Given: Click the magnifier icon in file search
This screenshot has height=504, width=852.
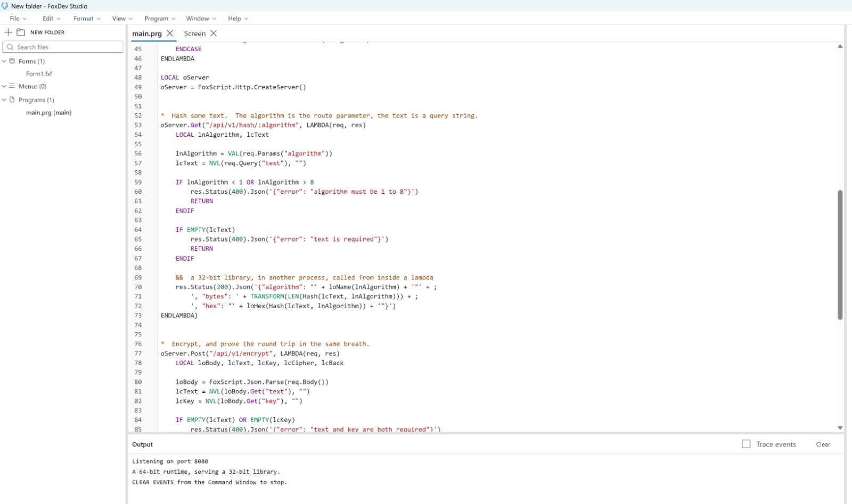Looking at the screenshot, I should pos(10,47).
